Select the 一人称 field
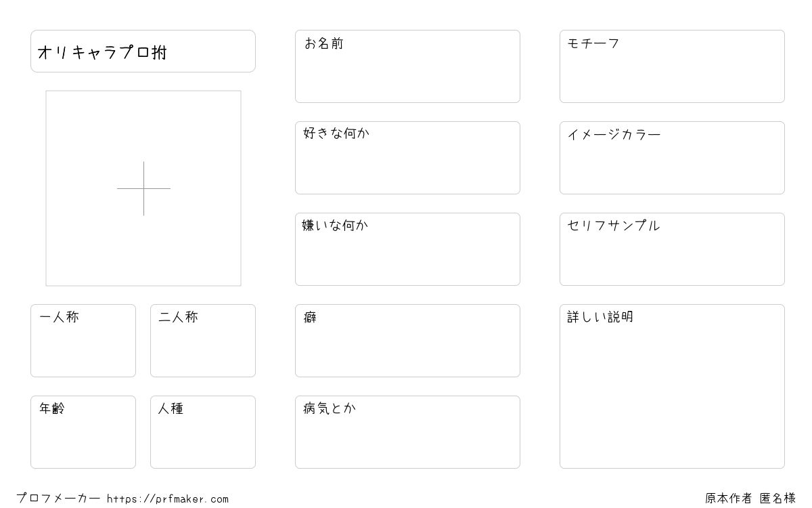 click(83, 341)
